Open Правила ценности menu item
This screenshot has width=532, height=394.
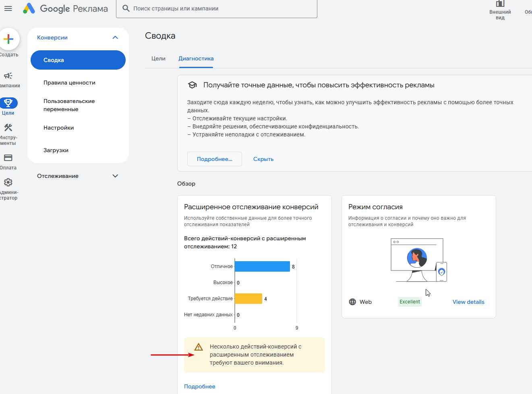coord(69,83)
